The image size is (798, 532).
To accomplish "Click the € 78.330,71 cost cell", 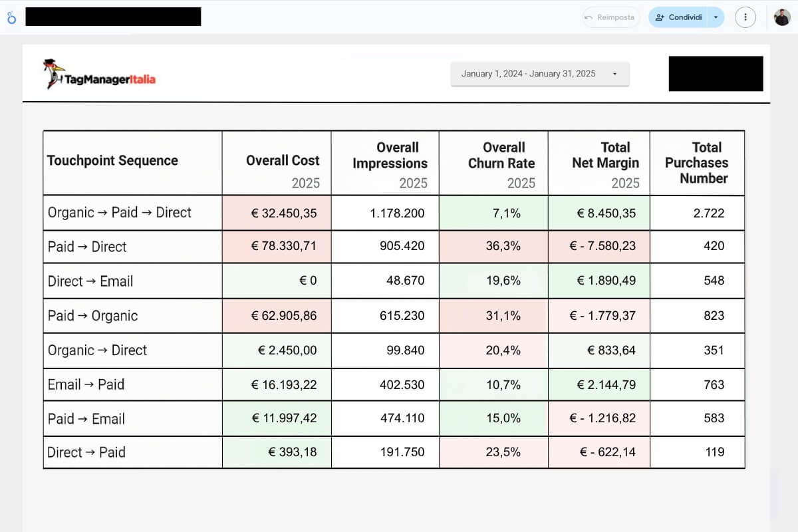I will 282,247.
